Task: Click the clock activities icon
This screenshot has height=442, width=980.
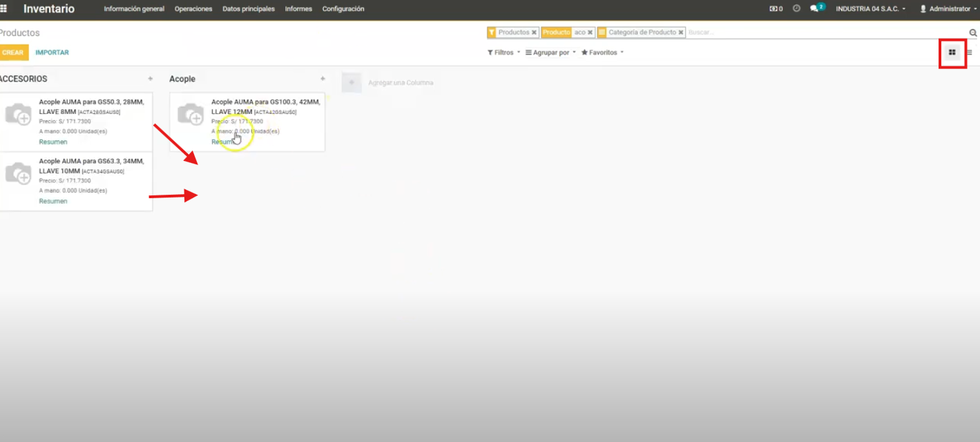Action: [x=796, y=9]
